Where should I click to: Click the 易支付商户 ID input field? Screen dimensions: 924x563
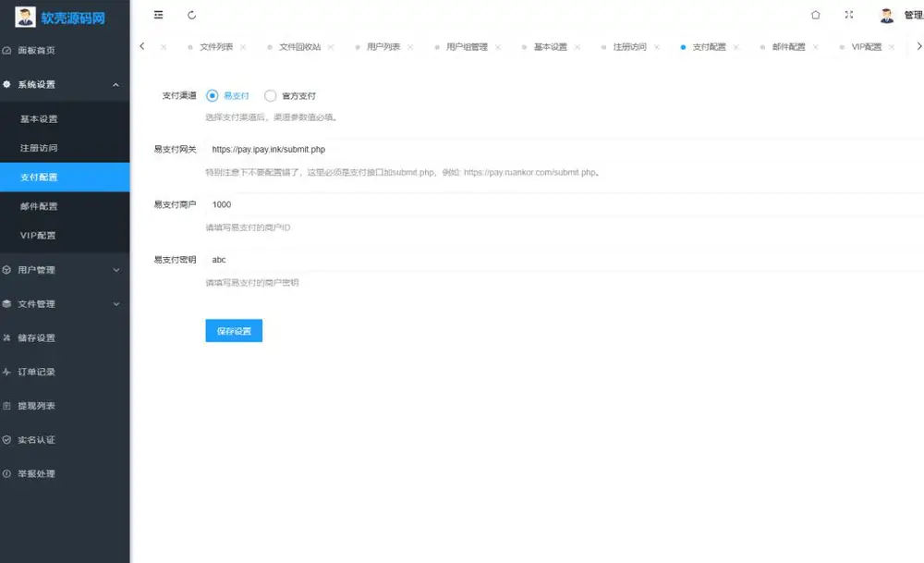coord(565,204)
